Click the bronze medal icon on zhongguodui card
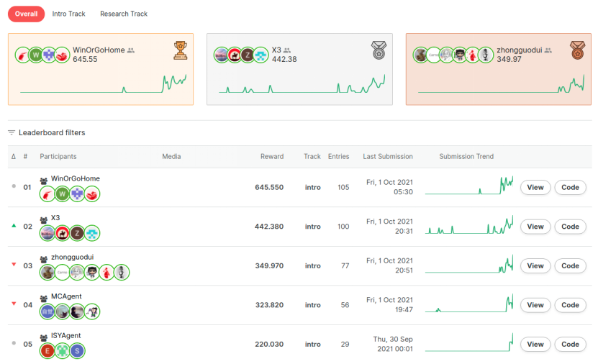 [x=577, y=50]
